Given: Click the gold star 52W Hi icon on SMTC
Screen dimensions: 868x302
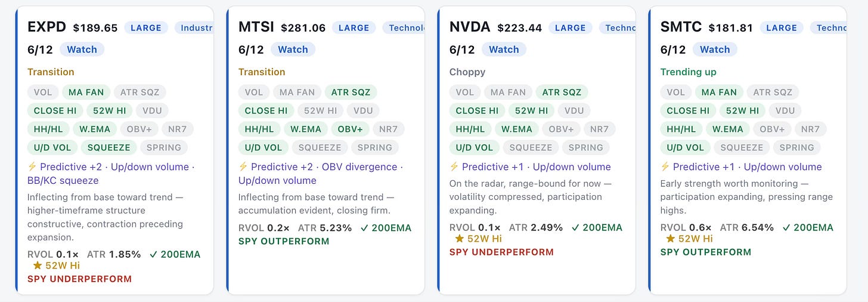Looking at the screenshot, I should point(671,238).
